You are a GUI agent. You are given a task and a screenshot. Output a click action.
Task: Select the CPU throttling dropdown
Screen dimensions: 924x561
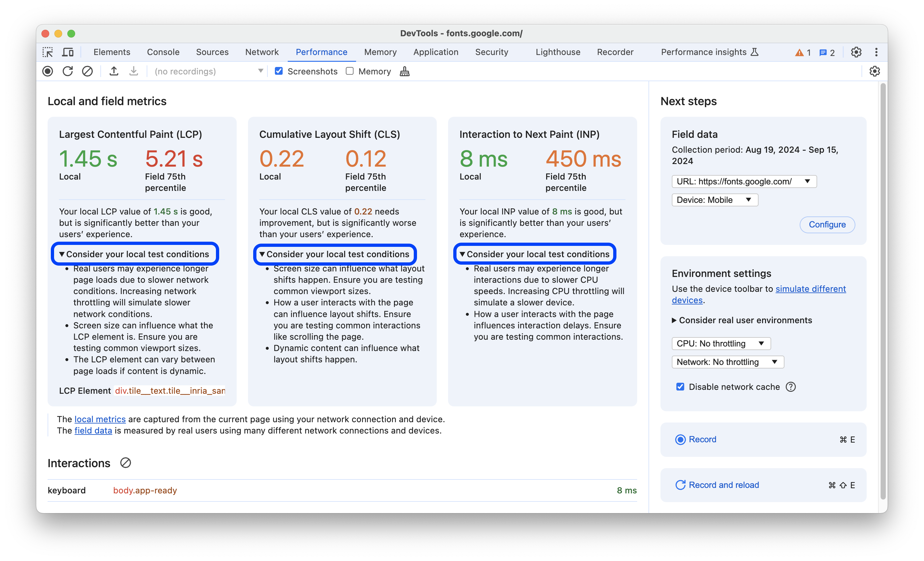(719, 342)
